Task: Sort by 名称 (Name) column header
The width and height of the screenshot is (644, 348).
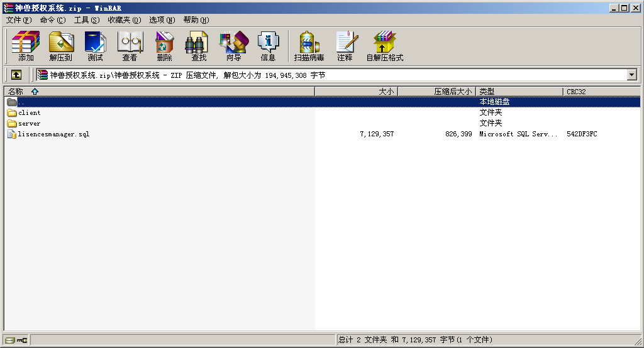Action: (16, 92)
